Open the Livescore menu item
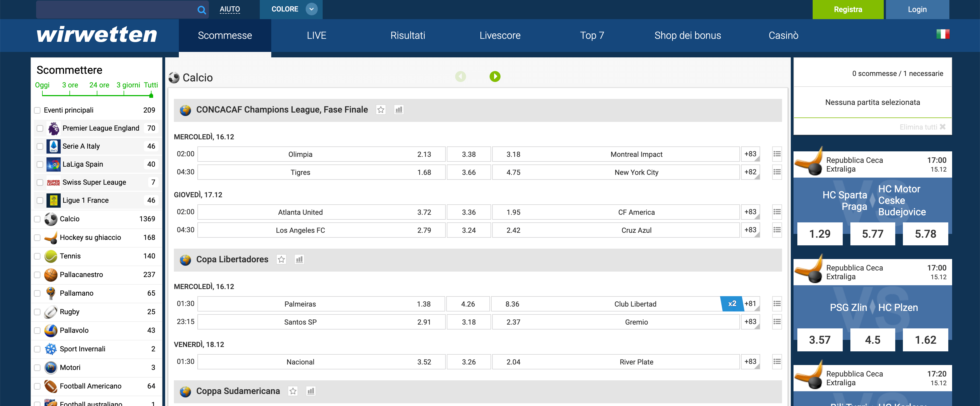Image resolution: width=980 pixels, height=406 pixels. point(500,35)
